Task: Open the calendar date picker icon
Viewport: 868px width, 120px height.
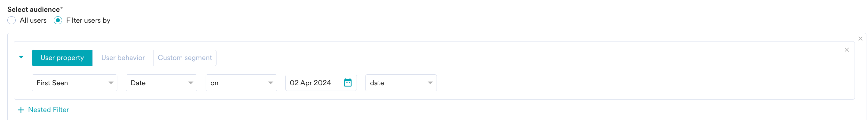Action: [348, 83]
